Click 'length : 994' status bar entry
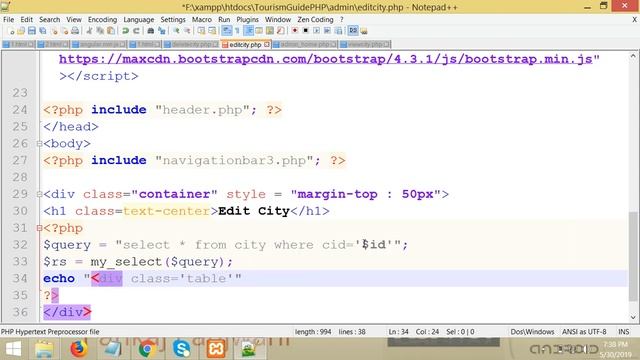Viewport: 640px width, 360px height. point(313,332)
